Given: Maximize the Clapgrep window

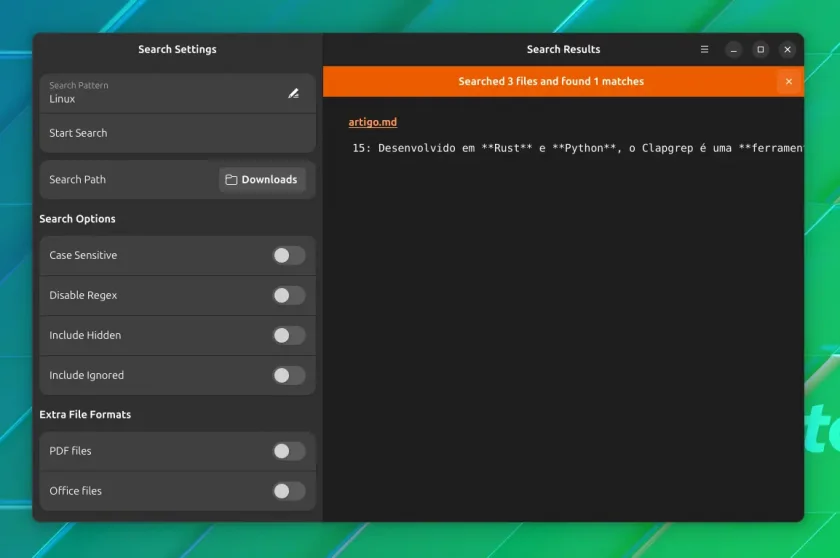Looking at the screenshot, I should pos(760,49).
